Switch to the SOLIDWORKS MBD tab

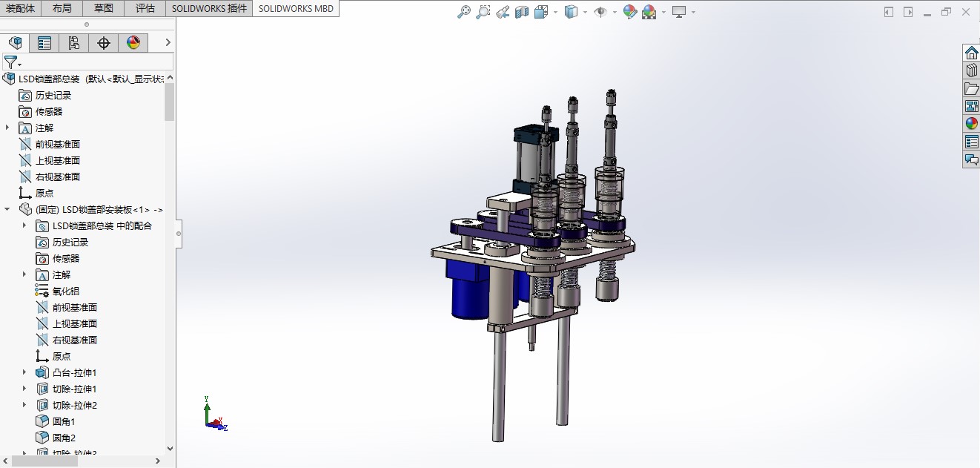(x=296, y=9)
